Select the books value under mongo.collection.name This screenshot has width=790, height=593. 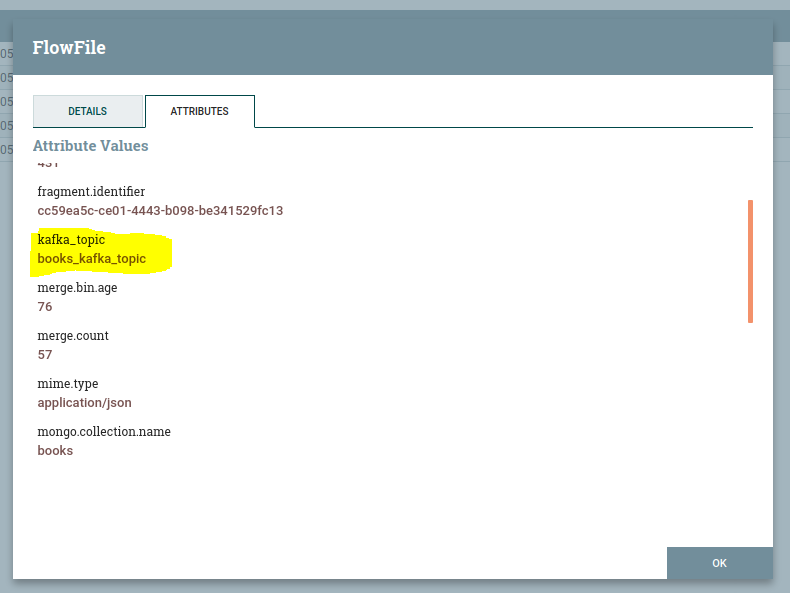tap(55, 451)
